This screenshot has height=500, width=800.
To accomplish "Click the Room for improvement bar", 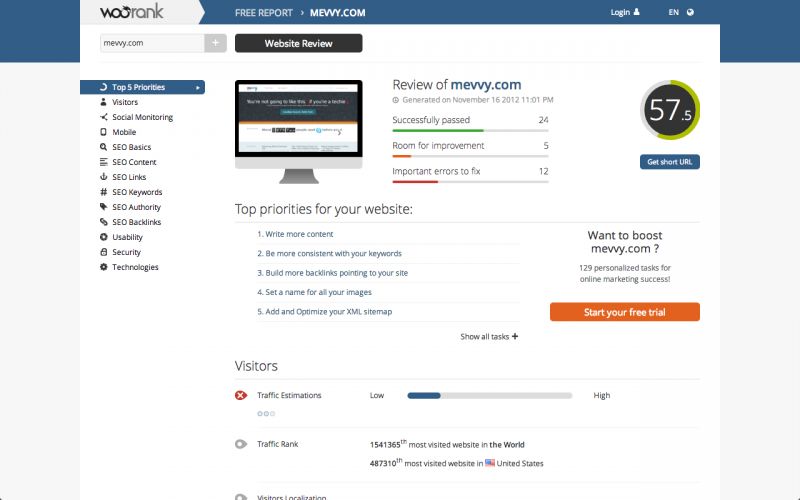I will [x=470, y=156].
